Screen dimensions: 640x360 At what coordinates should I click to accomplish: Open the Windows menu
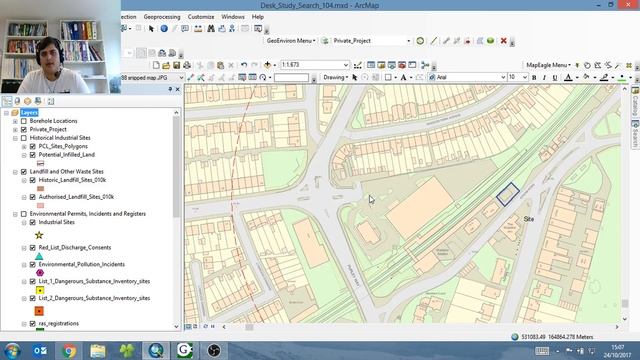click(x=233, y=17)
